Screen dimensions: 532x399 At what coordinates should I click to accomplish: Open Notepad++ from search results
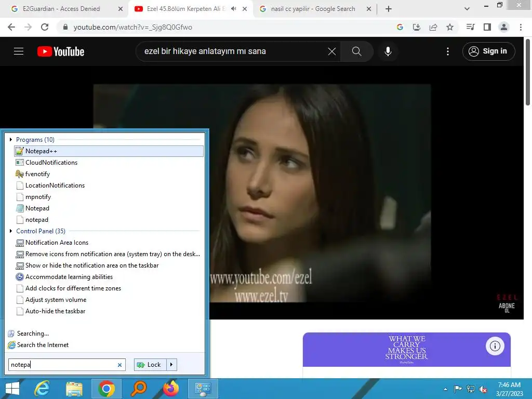109,151
